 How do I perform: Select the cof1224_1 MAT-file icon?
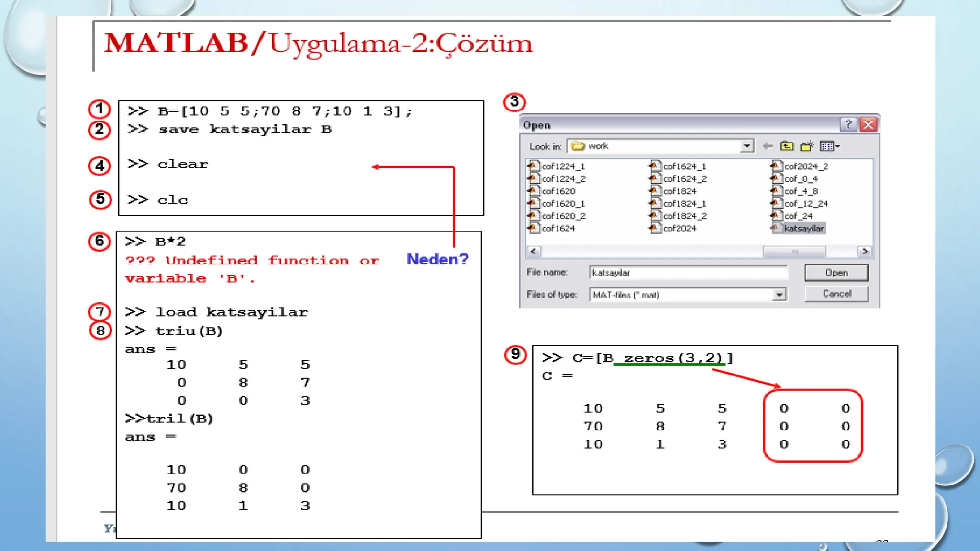(x=534, y=166)
